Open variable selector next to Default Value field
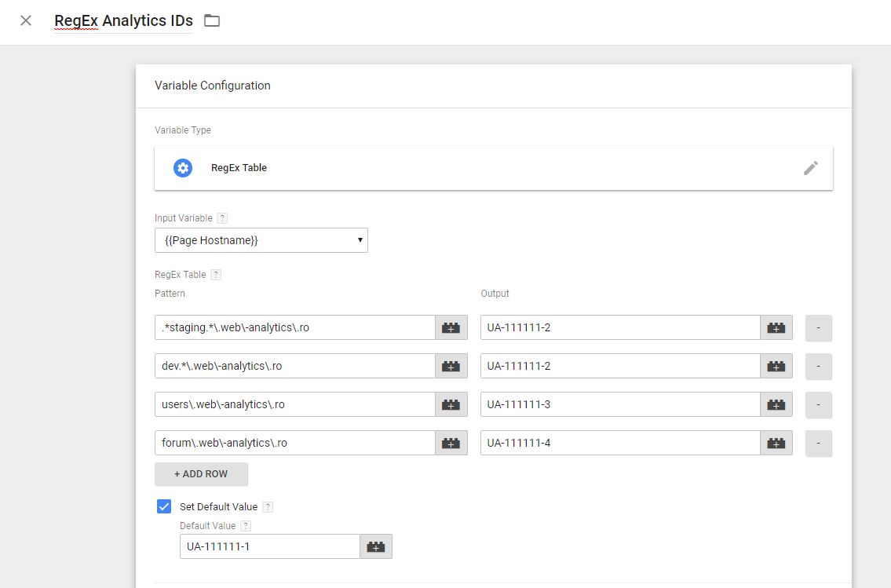This screenshot has height=588, width=891. pos(375,546)
